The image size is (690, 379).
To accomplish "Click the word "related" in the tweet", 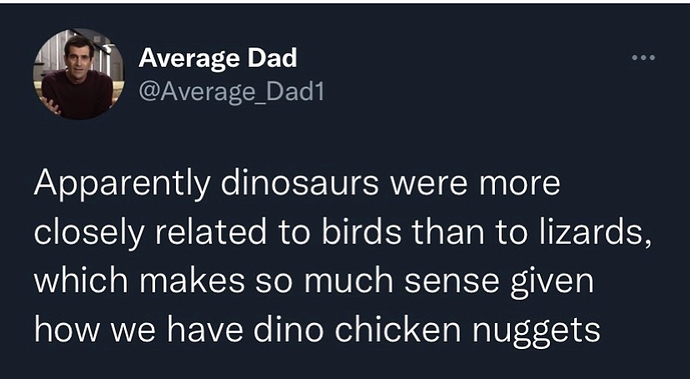I will click(211, 232).
